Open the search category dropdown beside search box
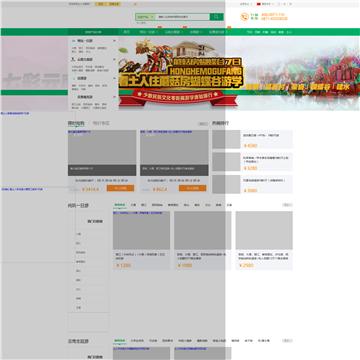This screenshot has width=360, height=360. (x=145, y=17)
